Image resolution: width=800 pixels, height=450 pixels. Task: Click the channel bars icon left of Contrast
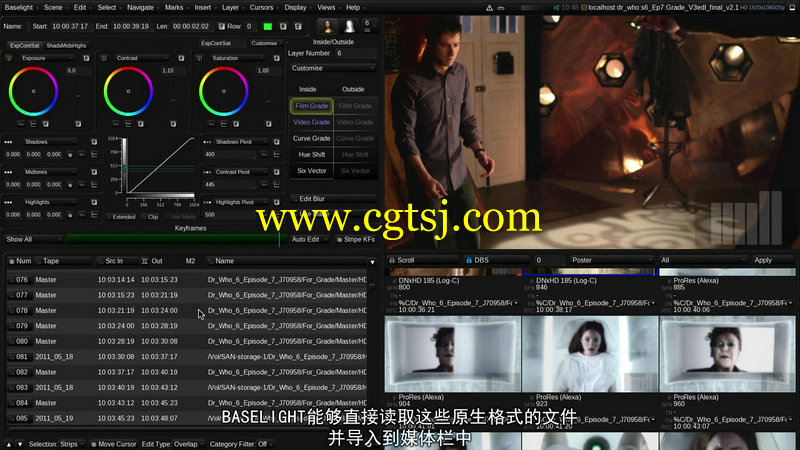pyautogui.click(x=104, y=58)
